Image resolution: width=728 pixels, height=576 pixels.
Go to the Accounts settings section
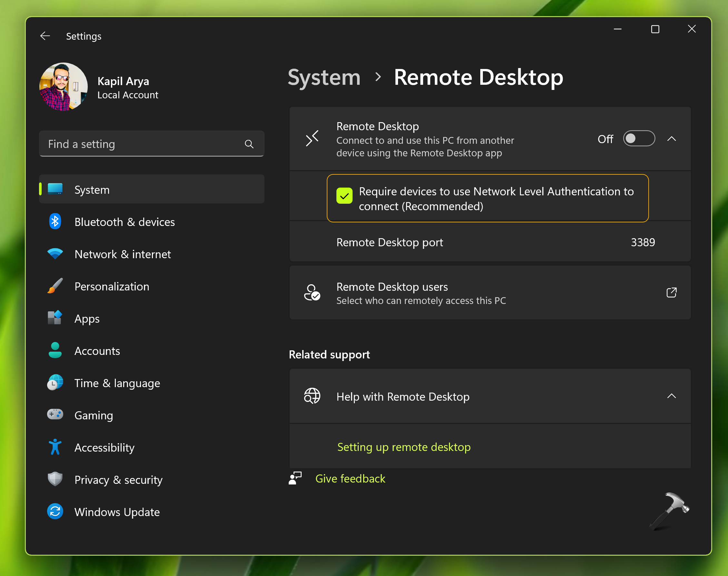97,351
